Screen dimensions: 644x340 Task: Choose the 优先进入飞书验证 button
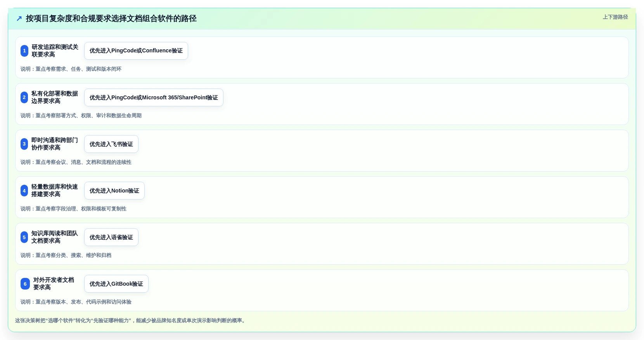click(x=111, y=144)
